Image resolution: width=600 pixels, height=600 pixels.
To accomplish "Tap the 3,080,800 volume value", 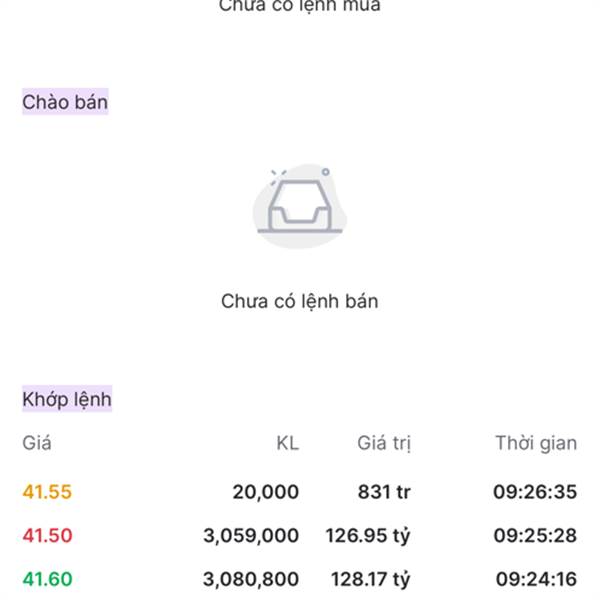I will click(x=251, y=579).
